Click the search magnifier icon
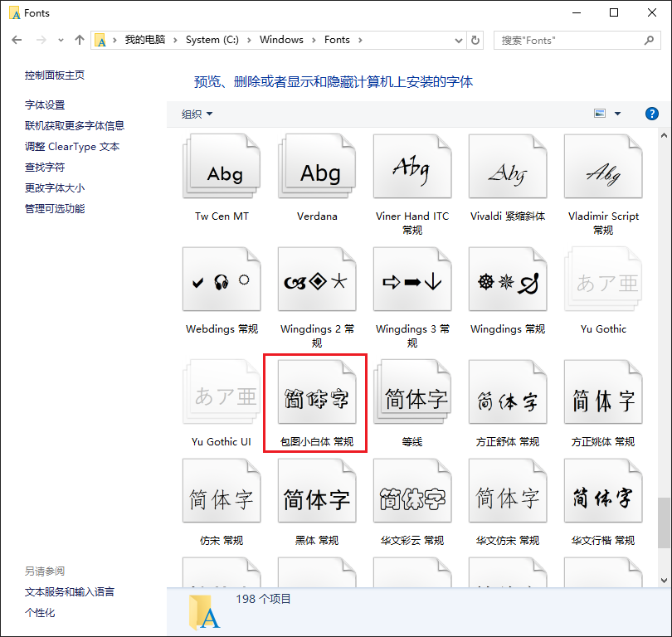This screenshot has width=672, height=637. 649,41
